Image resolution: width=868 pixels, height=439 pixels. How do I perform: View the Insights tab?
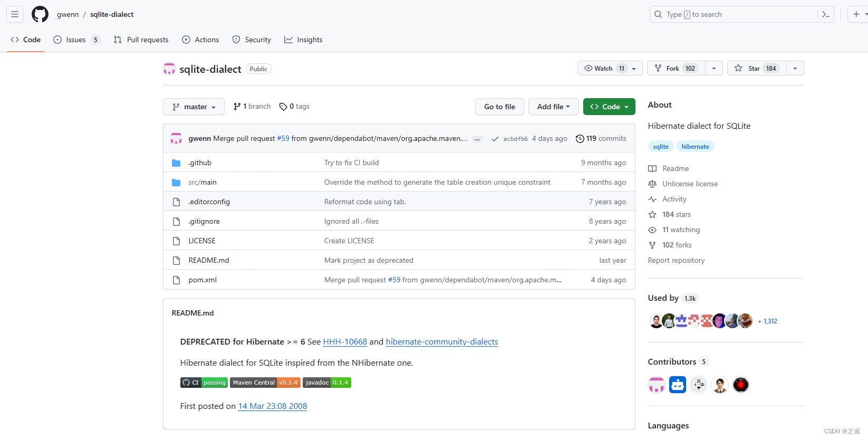coord(303,40)
